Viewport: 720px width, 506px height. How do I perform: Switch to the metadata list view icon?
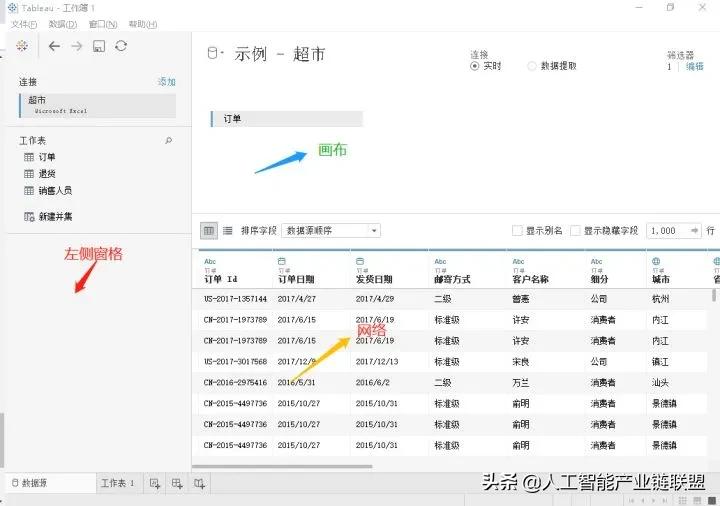[227, 231]
